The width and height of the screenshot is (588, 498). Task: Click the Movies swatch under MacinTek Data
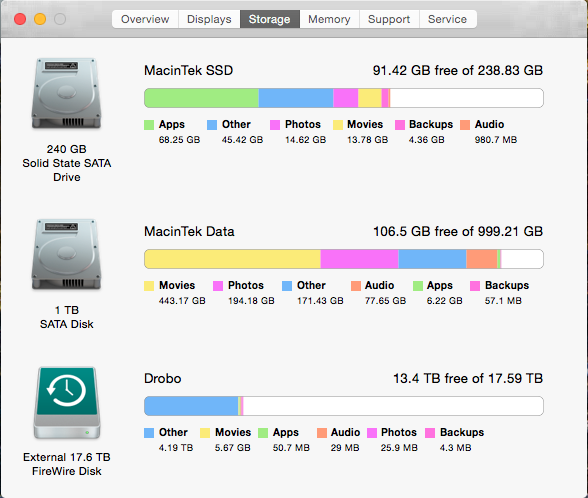pos(149,286)
